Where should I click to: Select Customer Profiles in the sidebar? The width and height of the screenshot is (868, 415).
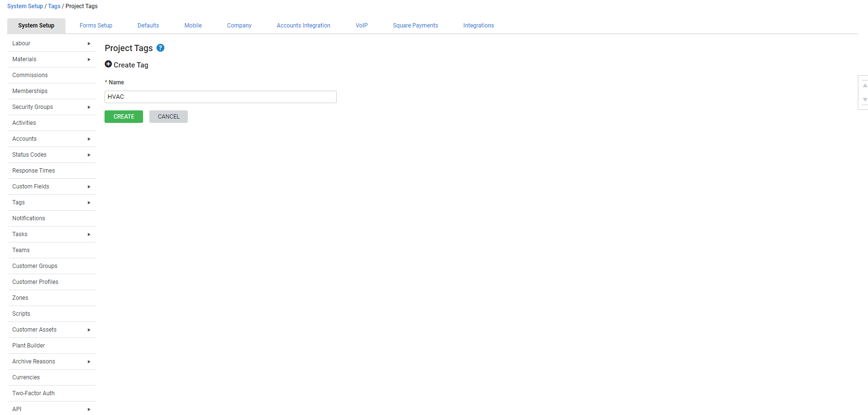52,282
